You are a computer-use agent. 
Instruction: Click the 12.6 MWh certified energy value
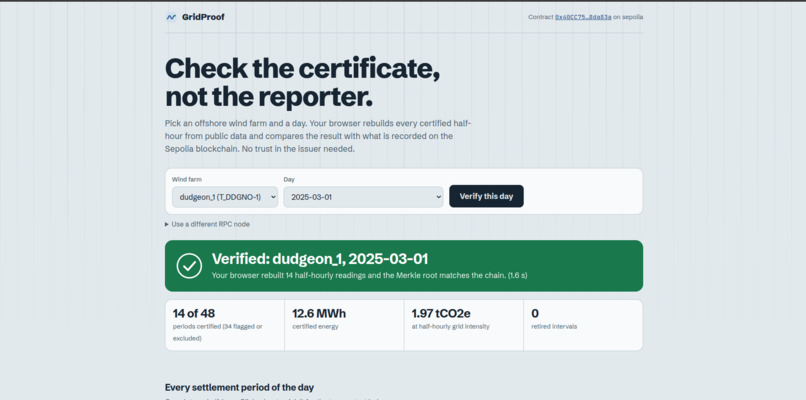tap(319, 313)
